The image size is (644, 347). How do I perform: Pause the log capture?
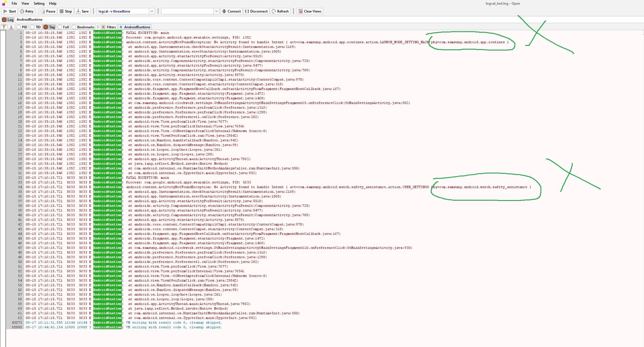tap(48, 11)
